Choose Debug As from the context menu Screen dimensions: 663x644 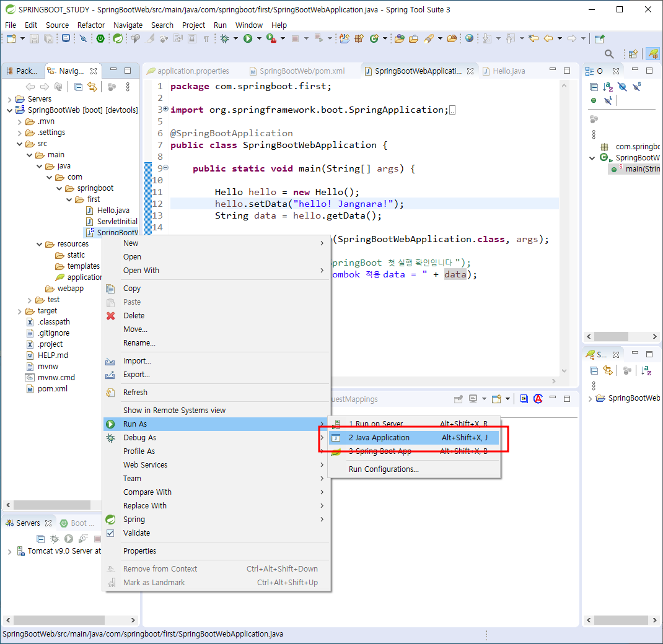click(x=217, y=438)
